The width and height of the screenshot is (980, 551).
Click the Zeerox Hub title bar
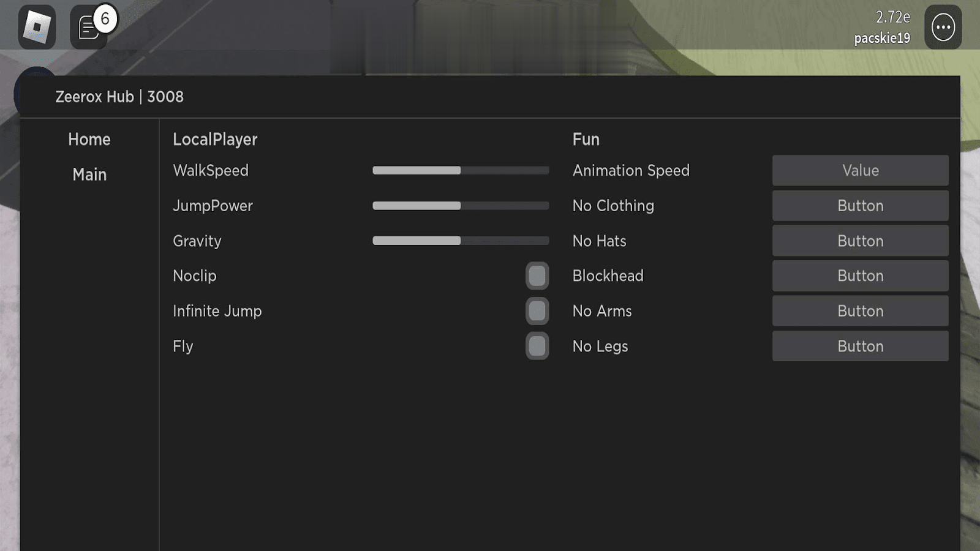[x=119, y=97]
